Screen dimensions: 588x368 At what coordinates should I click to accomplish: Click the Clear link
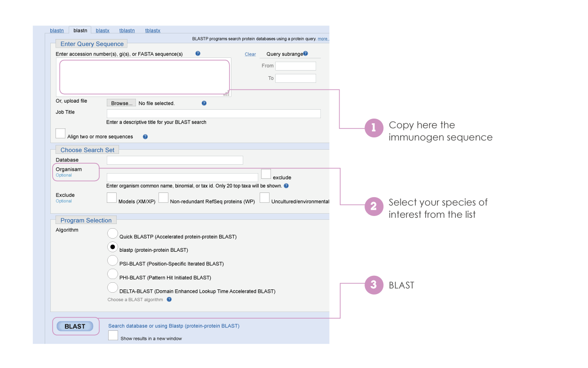pyautogui.click(x=250, y=54)
